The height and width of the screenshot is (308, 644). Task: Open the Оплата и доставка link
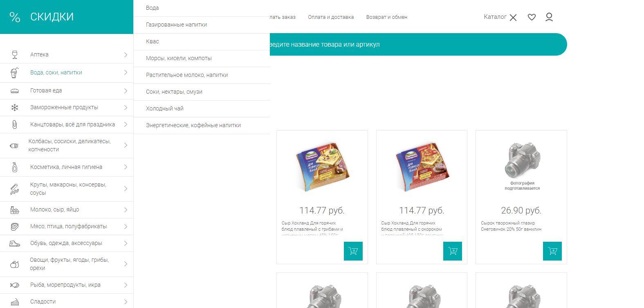[x=331, y=17]
